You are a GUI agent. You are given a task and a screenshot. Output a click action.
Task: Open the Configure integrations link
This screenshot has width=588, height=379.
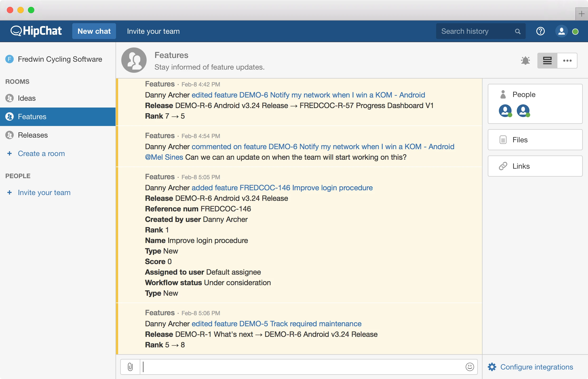(x=536, y=367)
